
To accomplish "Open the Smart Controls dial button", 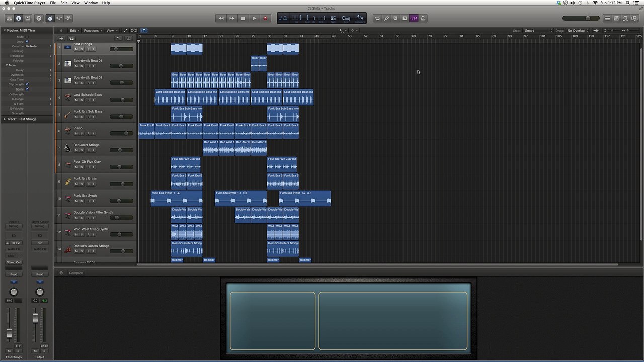I will coord(50,18).
